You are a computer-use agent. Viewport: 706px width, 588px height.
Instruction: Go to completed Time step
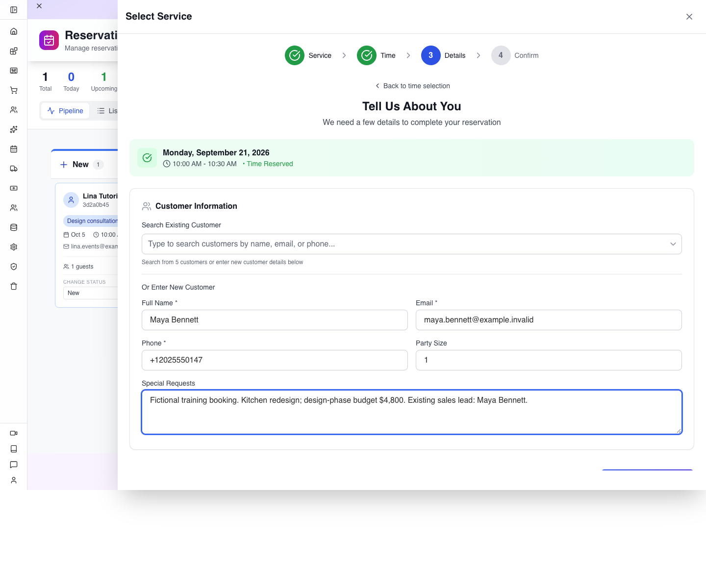pos(367,55)
